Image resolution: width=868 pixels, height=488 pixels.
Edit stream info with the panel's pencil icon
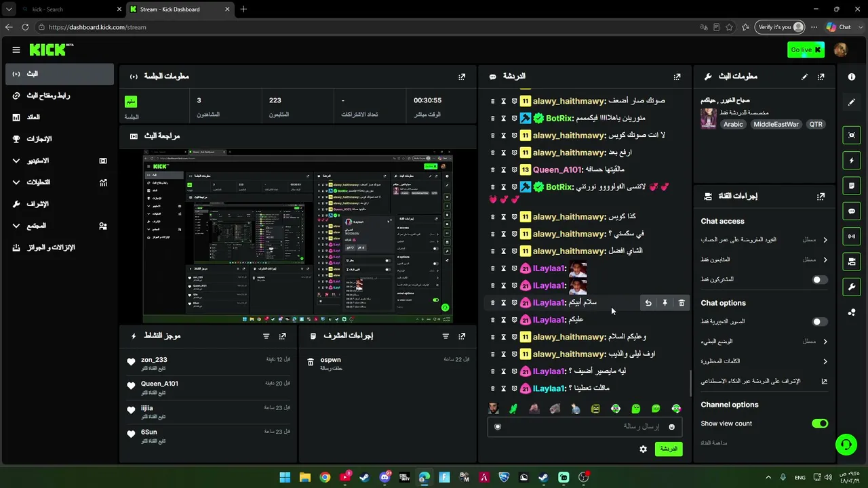[805, 77]
